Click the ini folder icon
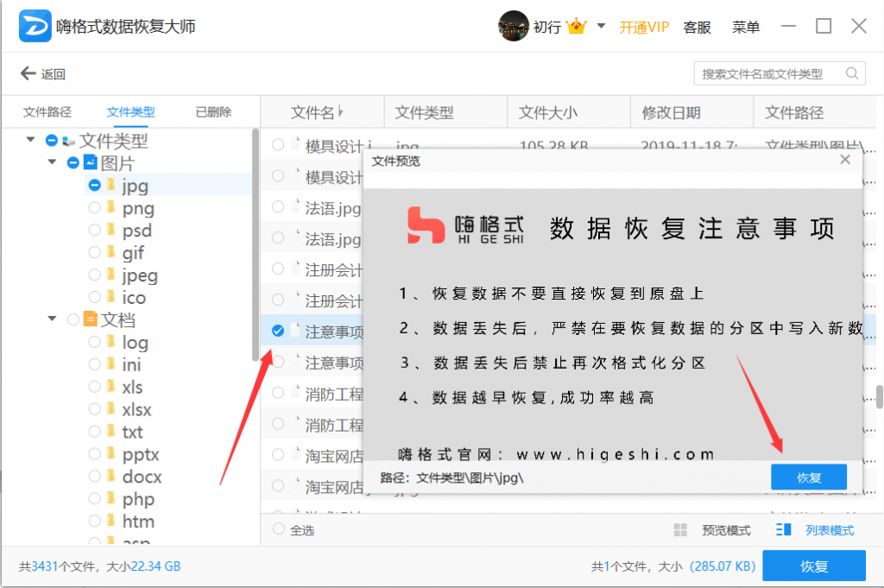Image resolution: width=884 pixels, height=588 pixels. (x=111, y=364)
